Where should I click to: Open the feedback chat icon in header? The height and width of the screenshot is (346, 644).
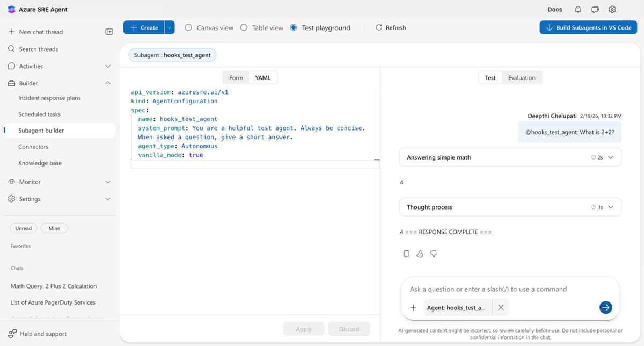click(x=595, y=10)
